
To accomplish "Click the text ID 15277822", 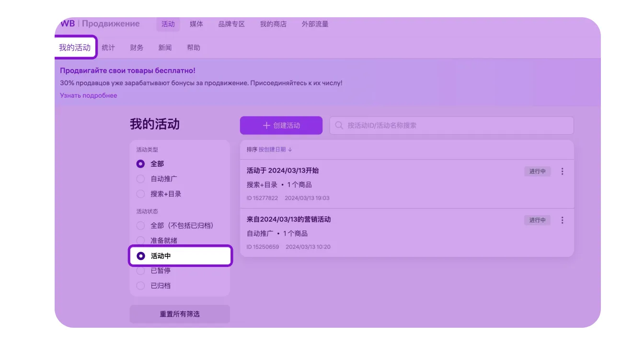I will click(262, 198).
